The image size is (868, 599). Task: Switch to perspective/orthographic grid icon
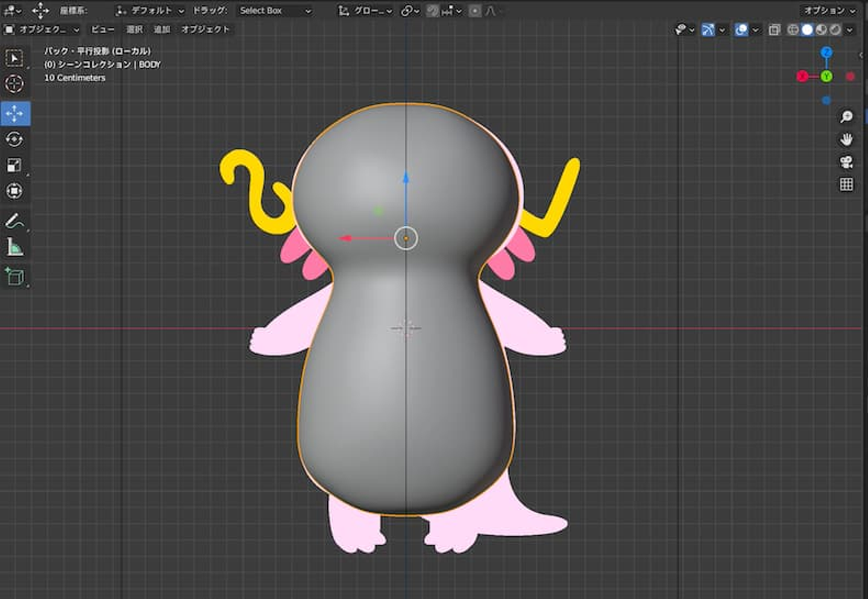tap(846, 185)
